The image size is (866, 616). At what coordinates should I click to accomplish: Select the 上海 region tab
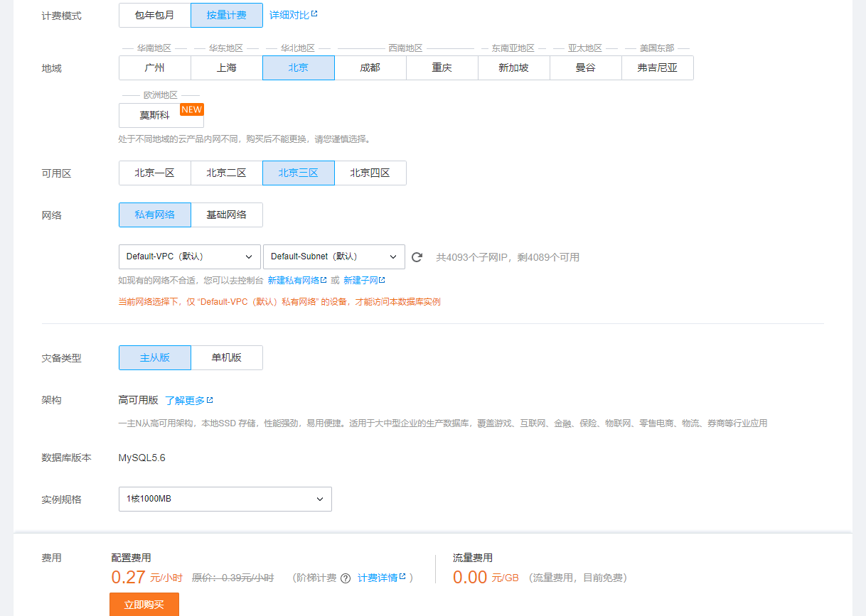pyautogui.click(x=226, y=67)
